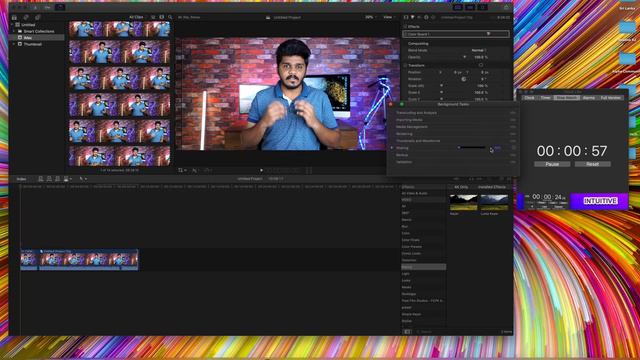Click the Rotation dial control
Image resolution: width=640 pixels, height=360 pixels.
pyautogui.click(x=464, y=79)
